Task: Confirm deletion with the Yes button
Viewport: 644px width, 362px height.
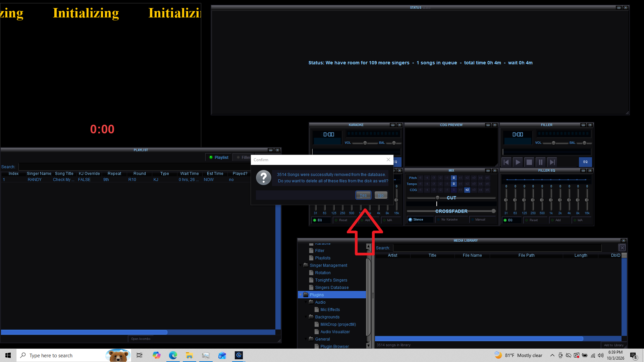Action: (x=363, y=195)
